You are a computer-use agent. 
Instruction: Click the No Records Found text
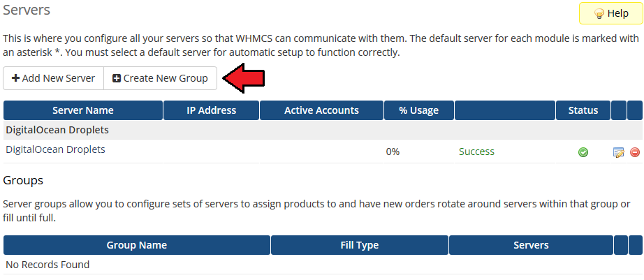[x=47, y=265]
